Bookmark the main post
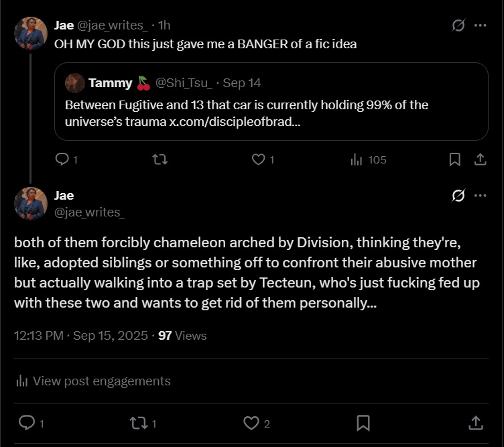Viewport: 504px width, 447px height. pos(363,423)
